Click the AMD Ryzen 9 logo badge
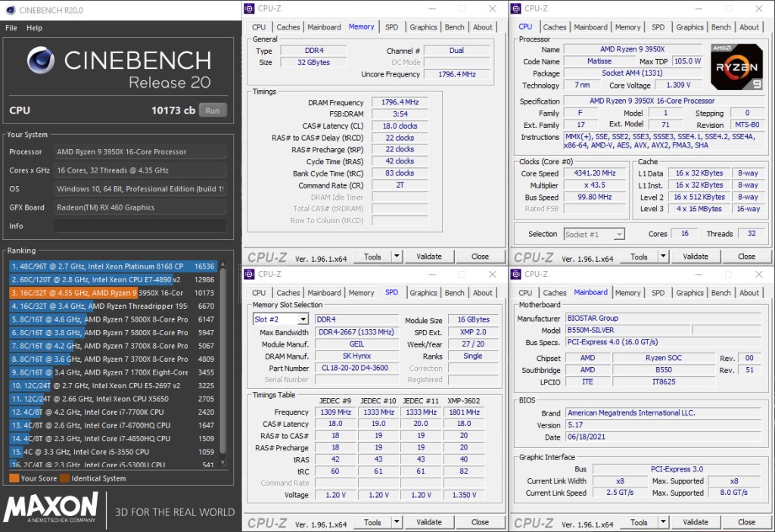Viewport: 775px width, 532px height. pos(736,67)
